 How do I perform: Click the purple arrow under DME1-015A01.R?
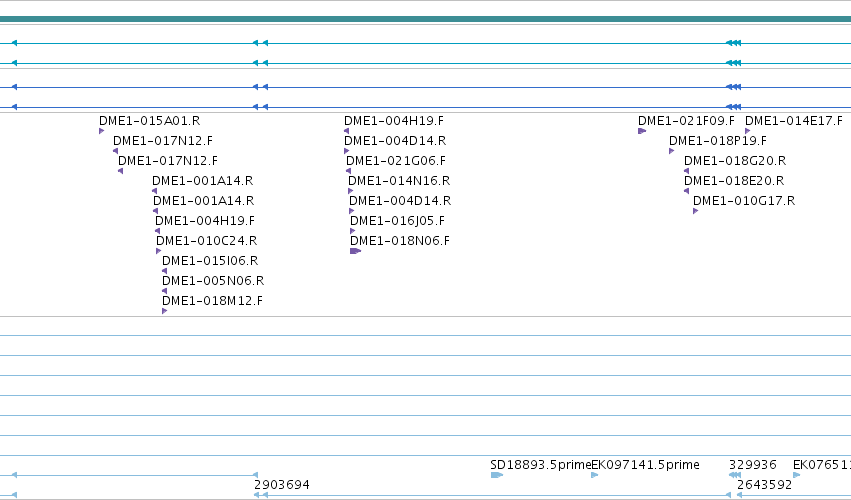pos(101,131)
